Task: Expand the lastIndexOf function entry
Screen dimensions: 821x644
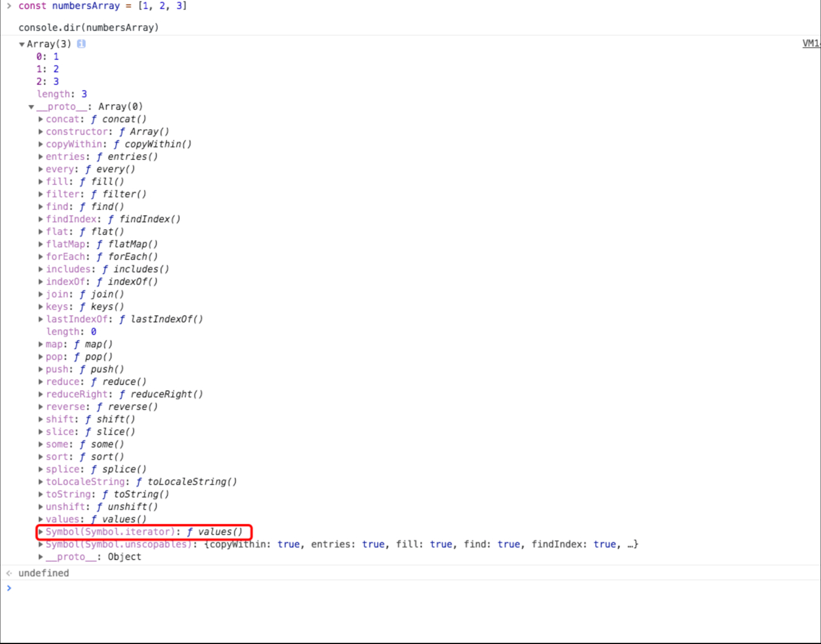Action: coord(41,319)
